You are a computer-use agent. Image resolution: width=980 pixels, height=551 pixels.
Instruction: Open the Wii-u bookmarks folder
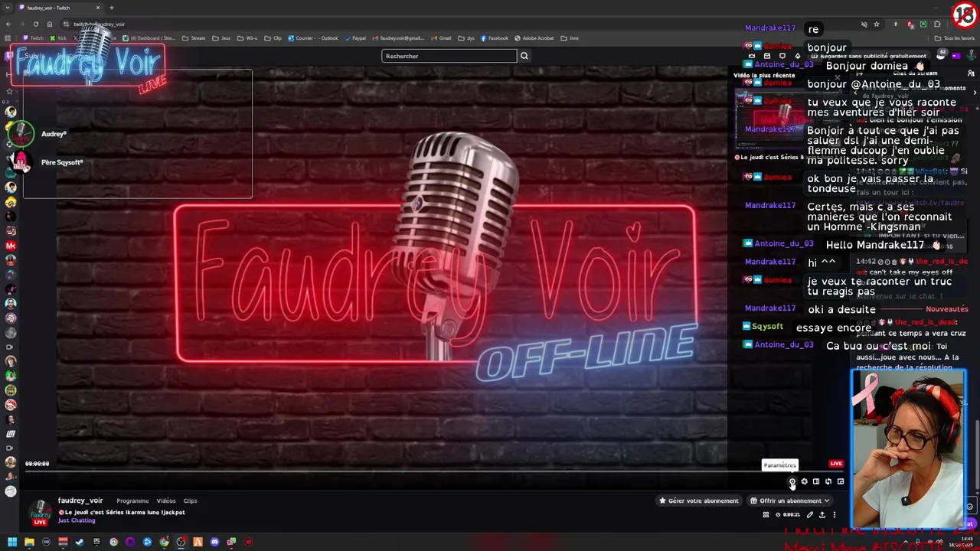point(248,38)
